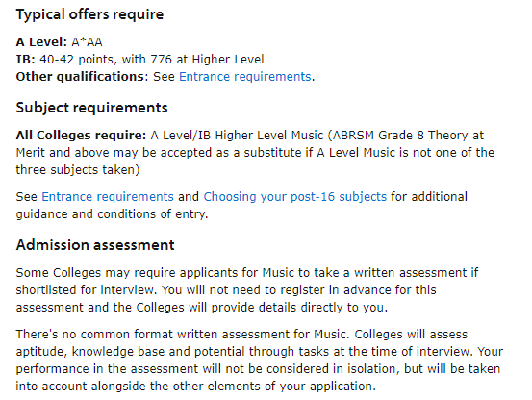The width and height of the screenshot is (532, 400).
Task: Click the bold IB label
Action: pyautogui.click(x=25, y=60)
